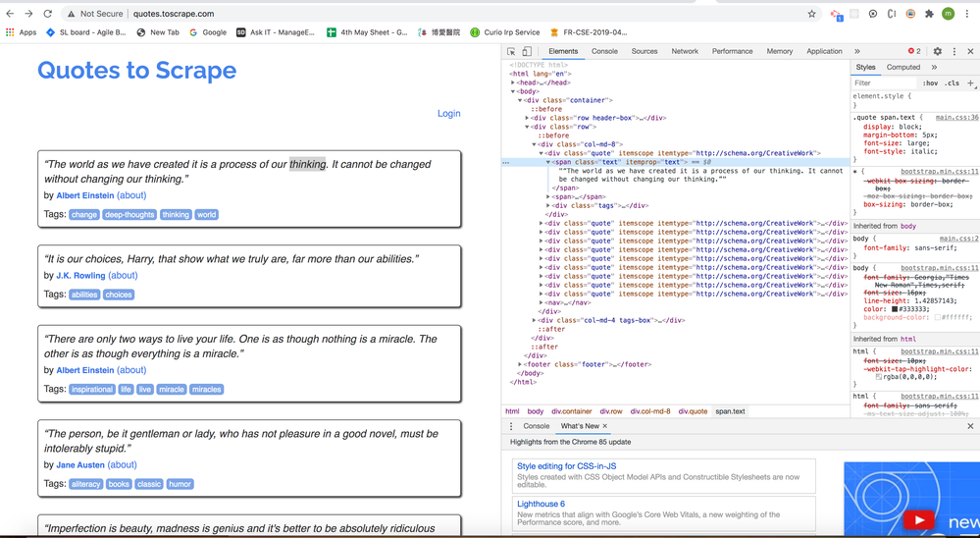Open the Chrome extensions puzzle icon
Viewport: 980px width, 538px height.
click(x=929, y=14)
